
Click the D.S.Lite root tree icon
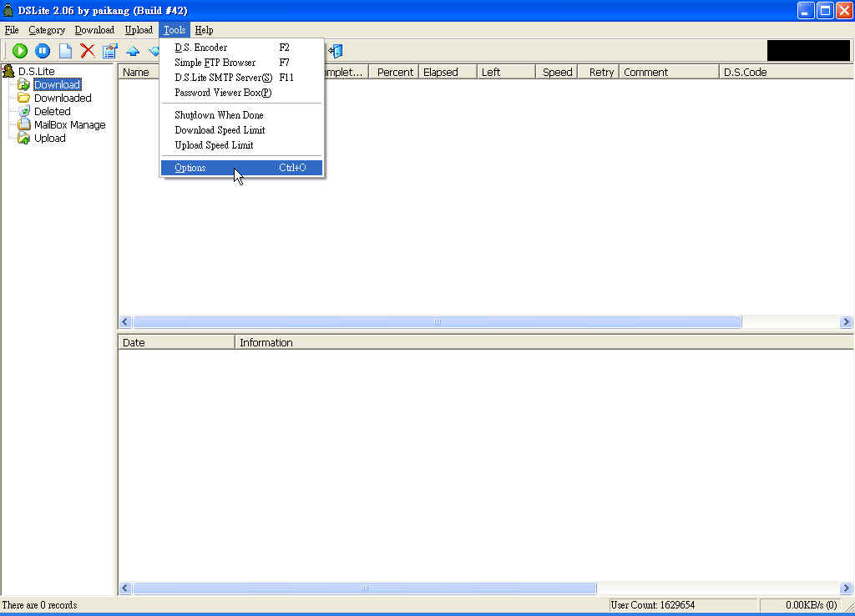(x=8, y=71)
